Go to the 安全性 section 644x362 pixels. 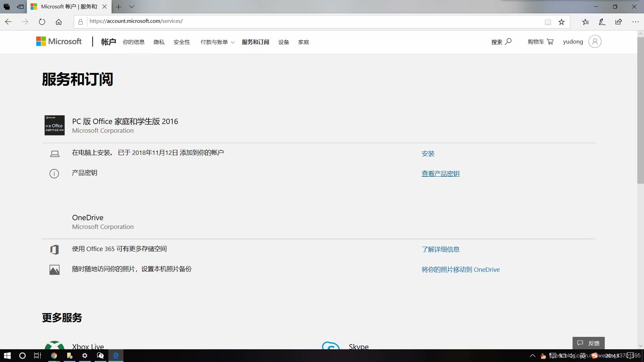tap(181, 42)
